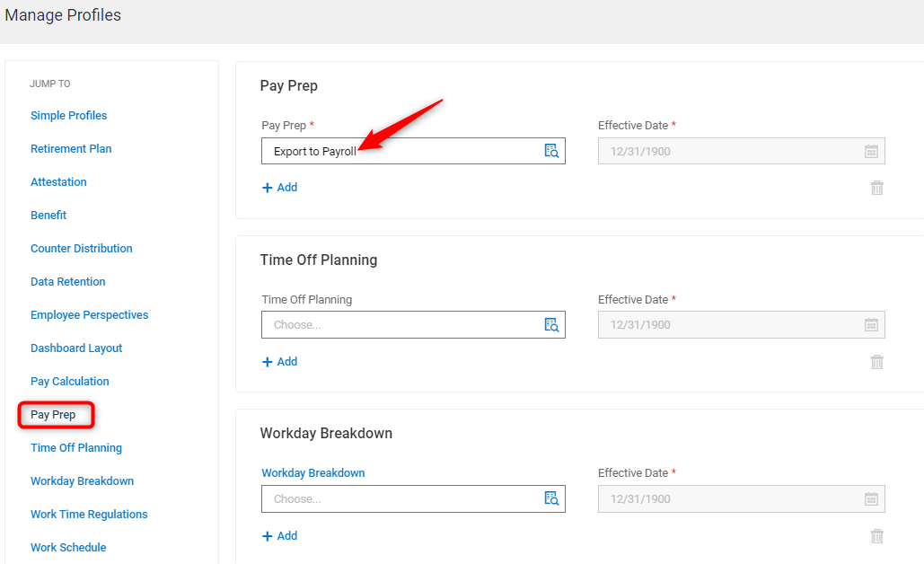
Task: Open the Benefit link in the sidebar
Action: tap(48, 215)
